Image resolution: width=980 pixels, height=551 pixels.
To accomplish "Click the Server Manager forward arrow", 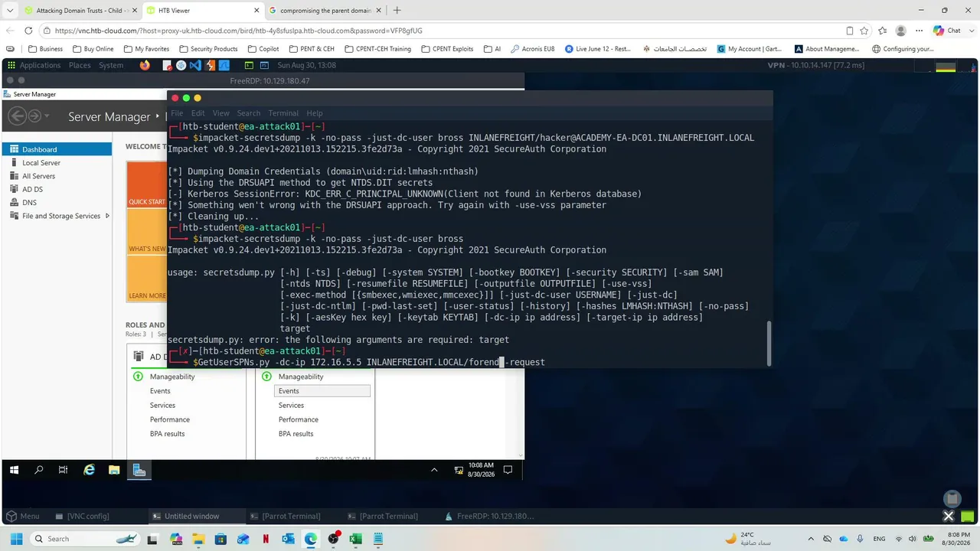I will (x=34, y=116).
